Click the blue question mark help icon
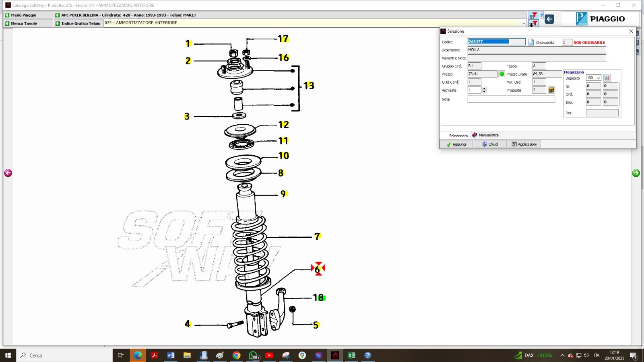This screenshot has height=362, width=644. tap(542, 16)
